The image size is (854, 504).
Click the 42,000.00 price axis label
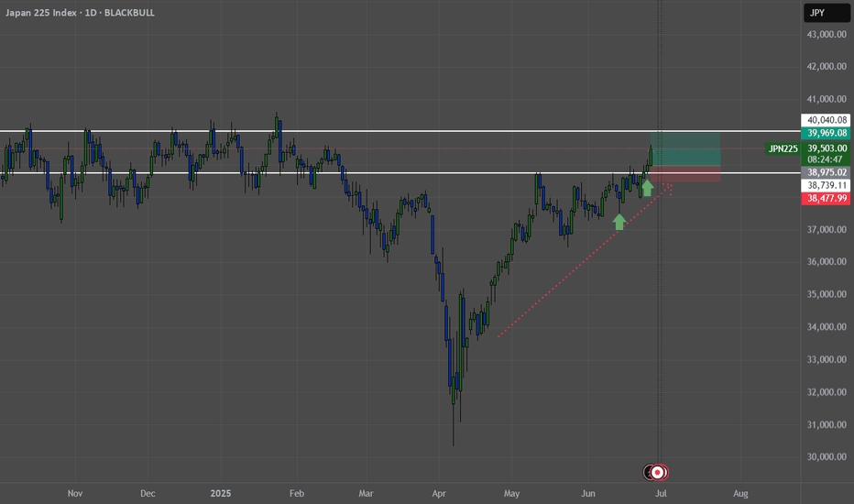click(827, 67)
